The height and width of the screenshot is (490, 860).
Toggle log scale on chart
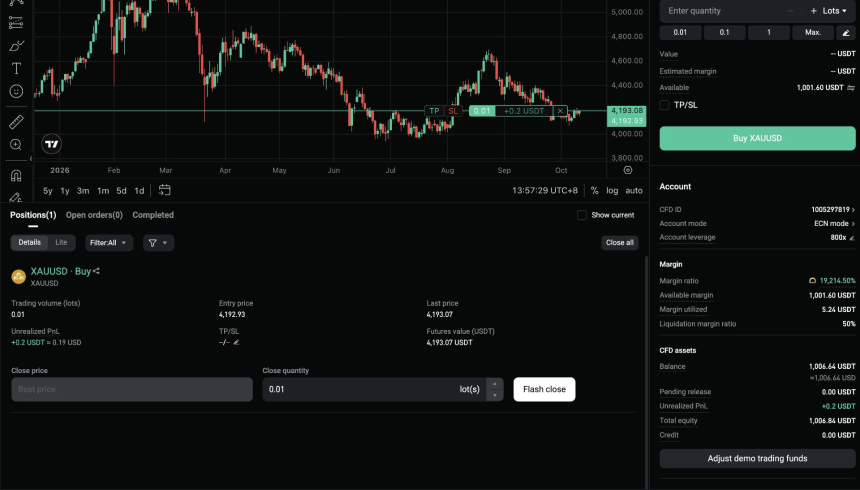(612, 190)
